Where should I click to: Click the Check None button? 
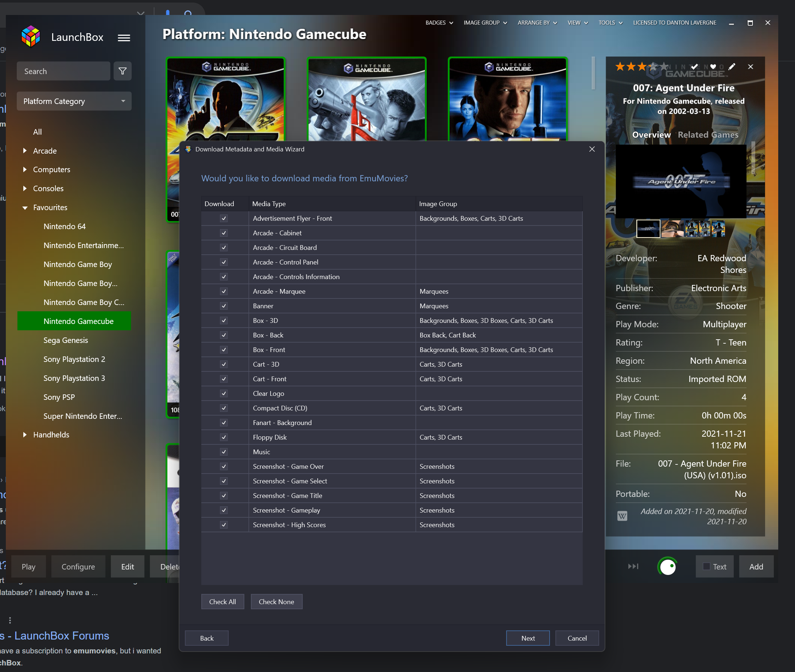point(276,602)
